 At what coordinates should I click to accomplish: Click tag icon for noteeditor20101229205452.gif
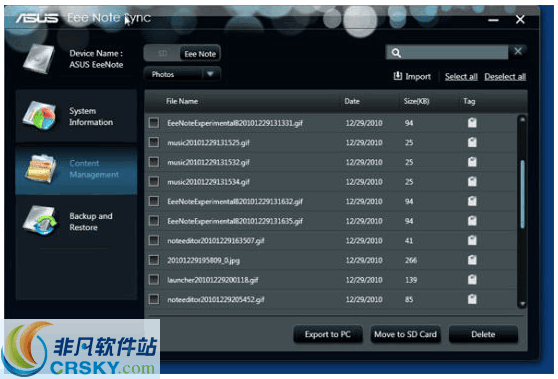[x=472, y=299]
